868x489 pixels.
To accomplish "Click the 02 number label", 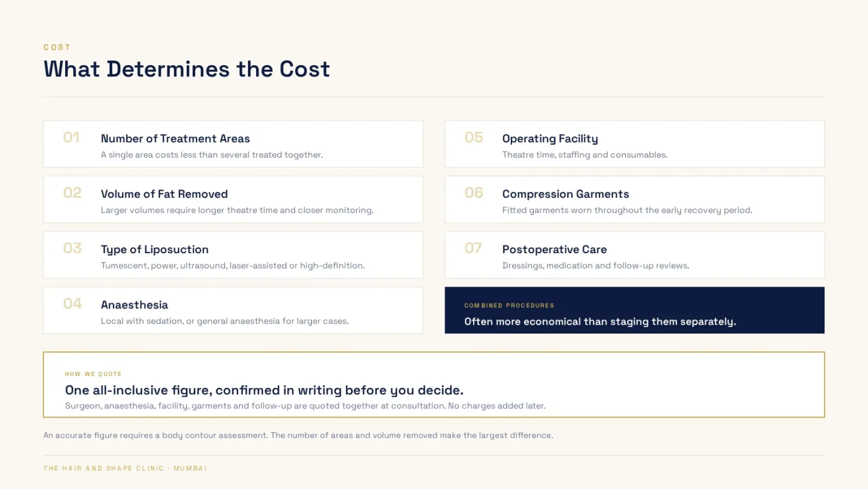I will [x=73, y=193].
